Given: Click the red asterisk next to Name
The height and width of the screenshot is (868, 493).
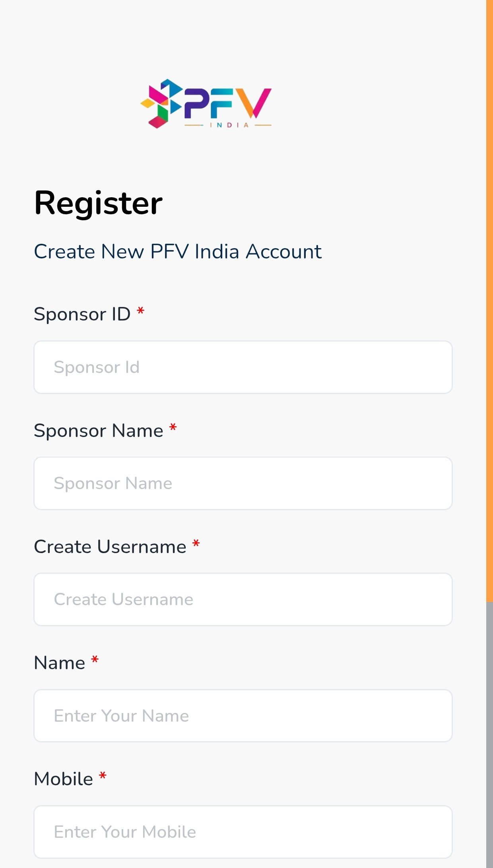Looking at the screenshot, I should click(x=95, y=660).
